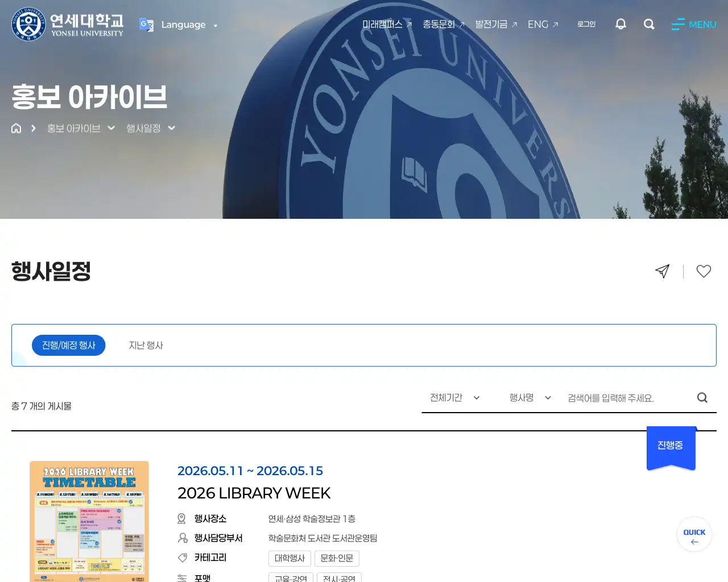Click the 로그인 login link
The height and width of the screenshot is (582, 728).
(586, 24)
